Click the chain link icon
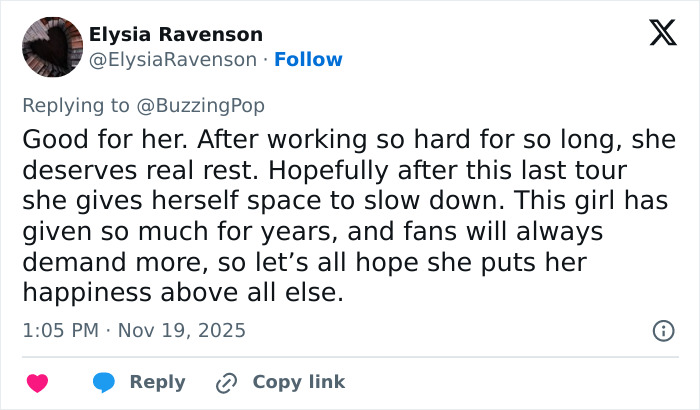The image size is (700, 410). pos(225,382)
